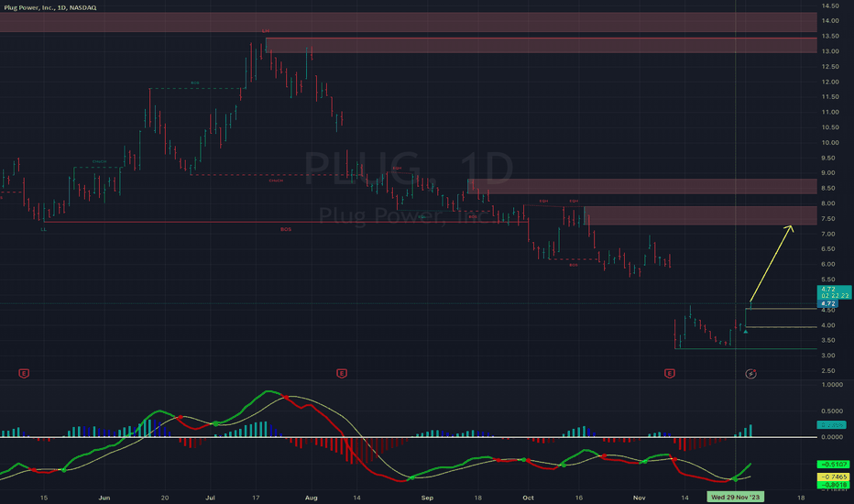Click the Wed 29 Nov '23 date label
Viewport: 854px width, 504px height.
(735, 497)
